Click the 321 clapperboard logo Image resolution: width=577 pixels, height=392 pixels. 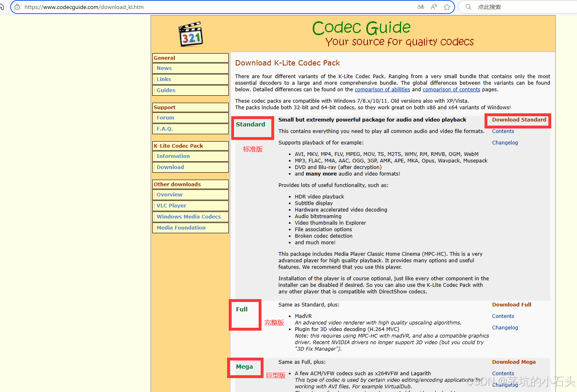tap(191, 34)
